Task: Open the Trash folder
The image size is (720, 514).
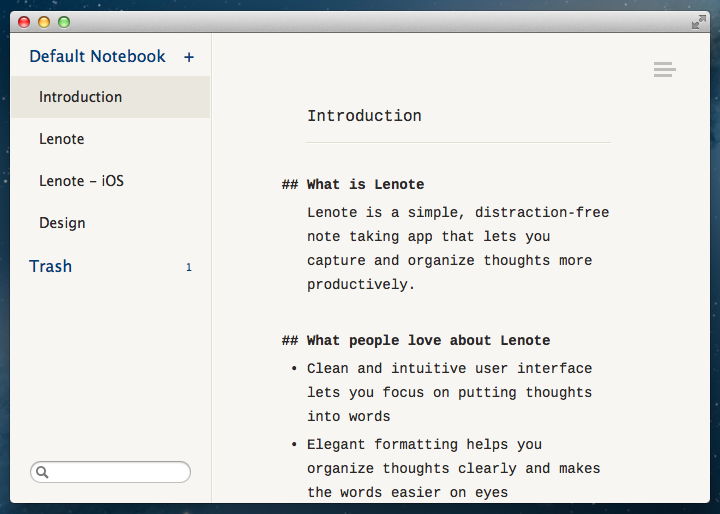Action: (x=51, y=266)
